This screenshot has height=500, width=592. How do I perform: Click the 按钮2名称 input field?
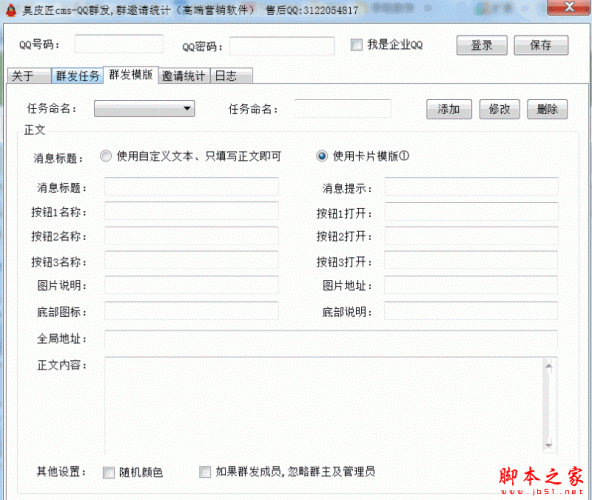click(x=191, y=236)
